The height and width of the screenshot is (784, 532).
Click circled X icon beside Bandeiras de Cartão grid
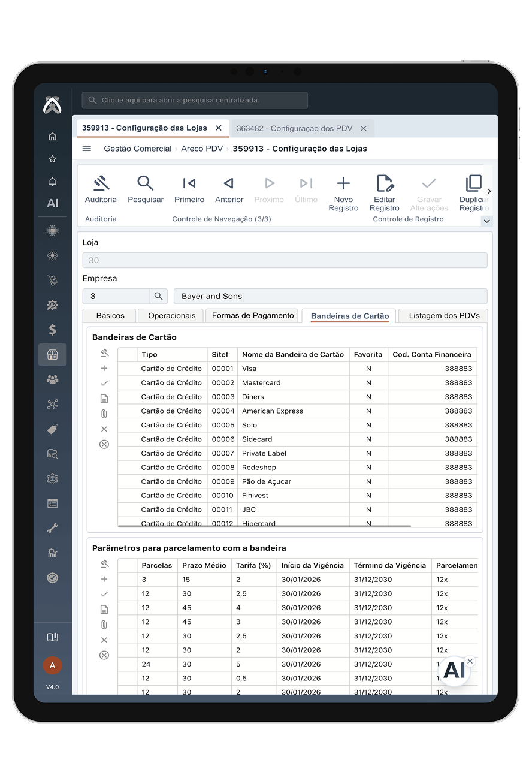pos(104,444)
